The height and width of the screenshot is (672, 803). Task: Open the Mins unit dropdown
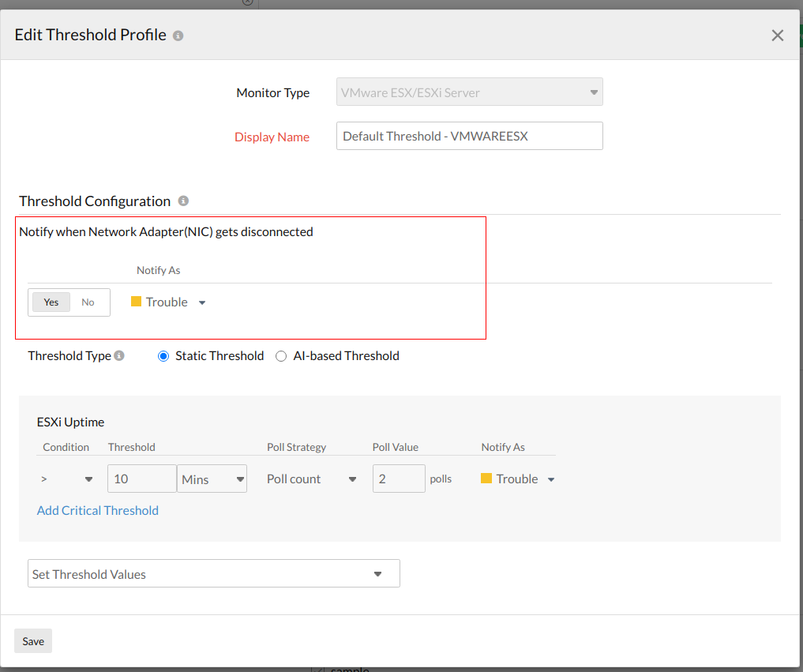tap(212, 479)
